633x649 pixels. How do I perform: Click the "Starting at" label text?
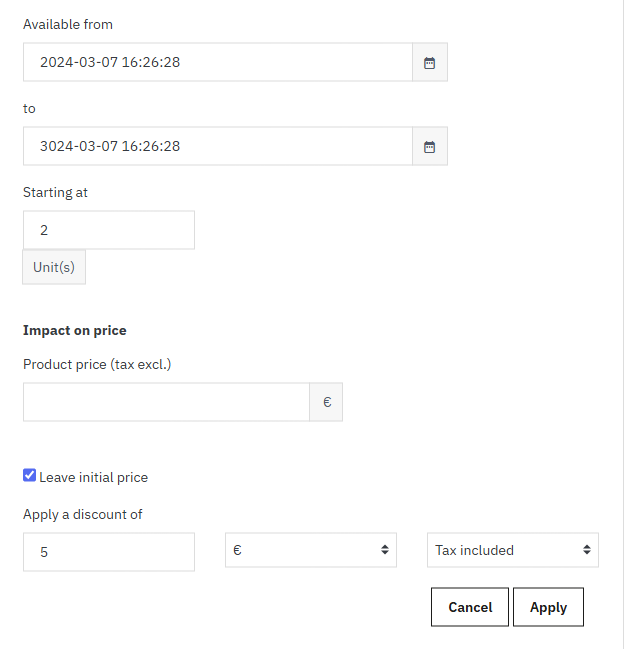point(55,192)
